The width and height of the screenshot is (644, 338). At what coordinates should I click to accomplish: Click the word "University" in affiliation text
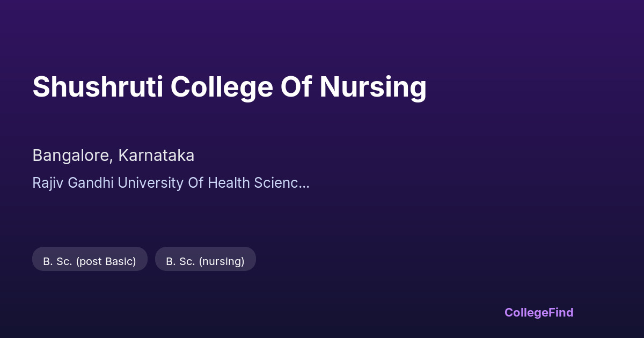150,183
